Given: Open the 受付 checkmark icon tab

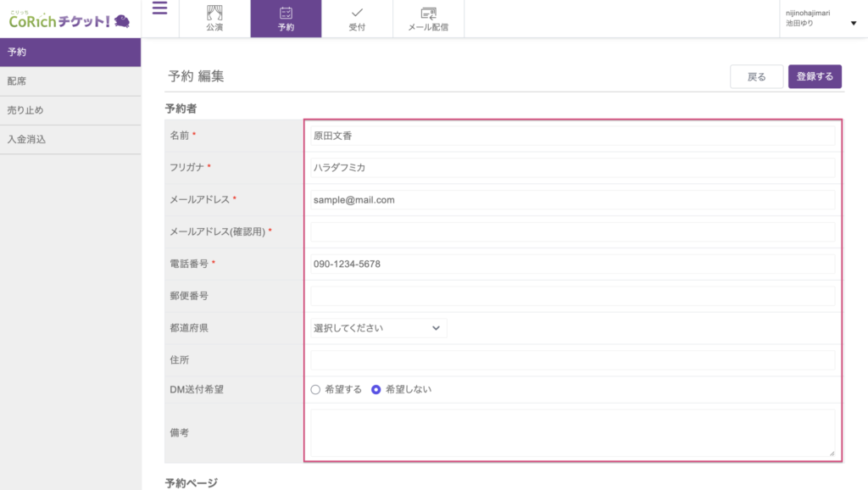Looking at the screenshot, I should click(357, 19).
